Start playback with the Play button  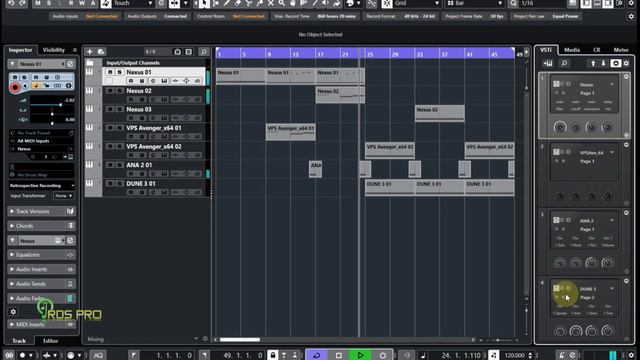point(360,355)
